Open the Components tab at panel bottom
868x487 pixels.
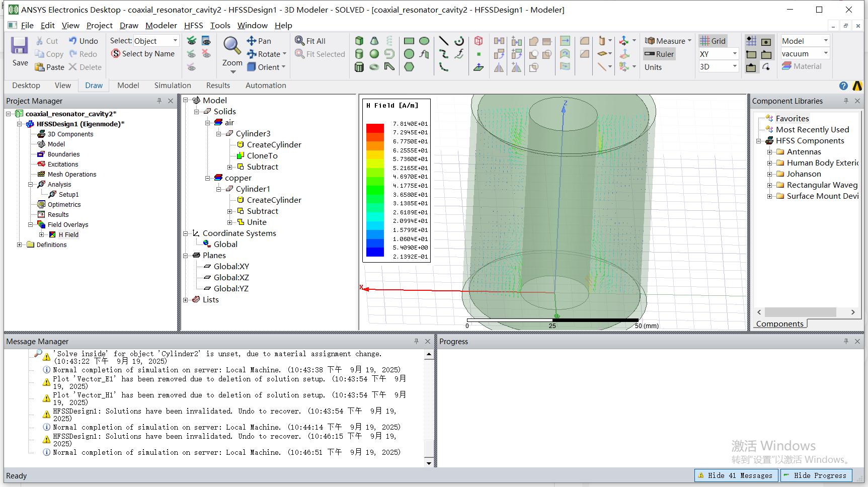pyautogui.click(x=779, y=324)
